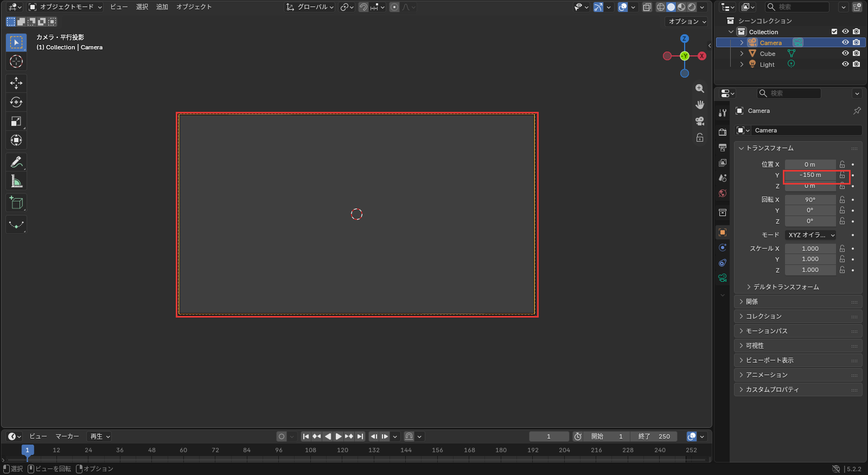Play the animation forward
868x475 pixels.
click(x=339, y=436)
